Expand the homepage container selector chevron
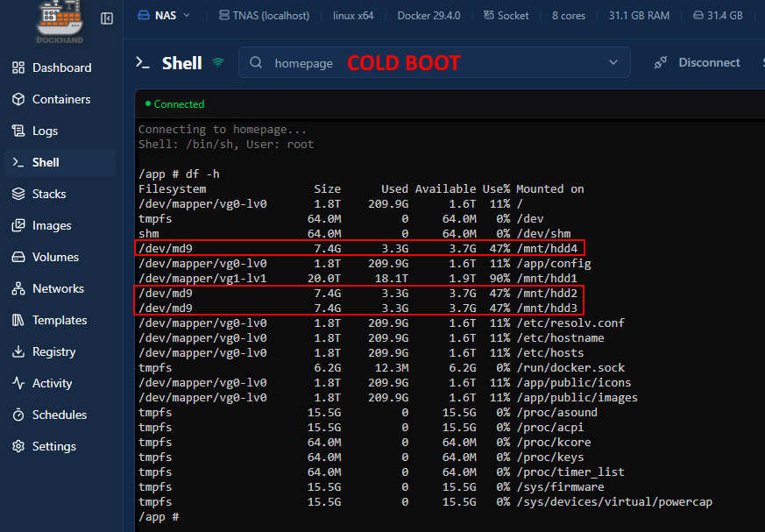 [613, 62]
